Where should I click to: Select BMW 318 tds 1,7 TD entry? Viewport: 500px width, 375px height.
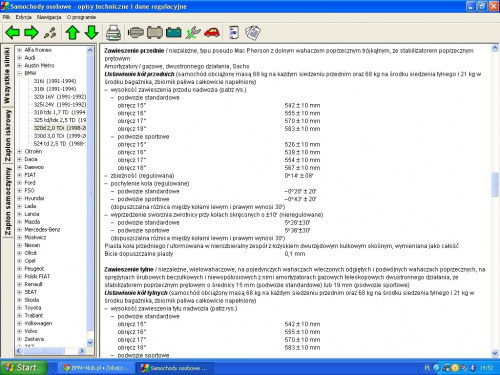[x=60, y=112]
